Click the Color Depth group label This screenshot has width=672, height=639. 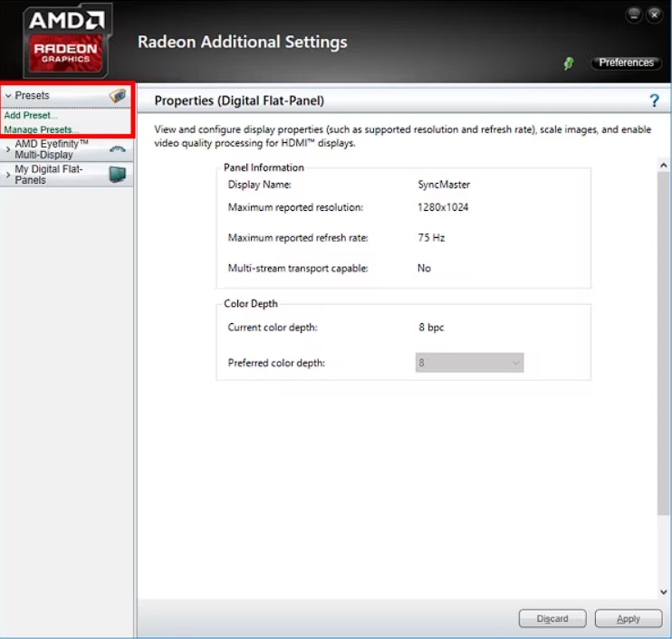coord(251,303)
